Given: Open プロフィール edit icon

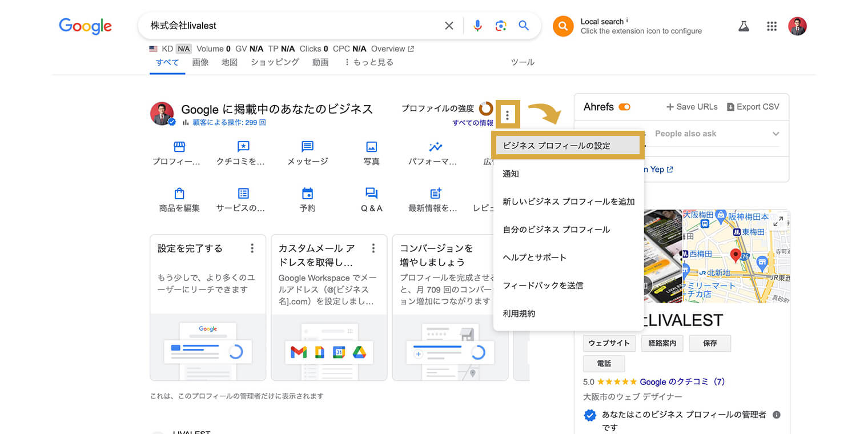Looking at the screenshot, I should click(x=179, y=147).
